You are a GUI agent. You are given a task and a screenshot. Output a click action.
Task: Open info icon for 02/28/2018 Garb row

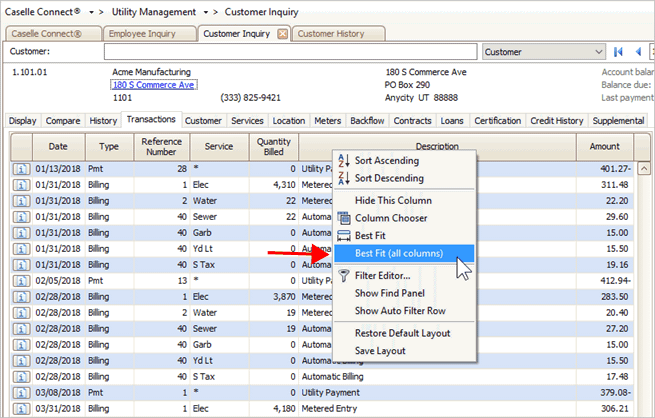tap(21, 345)
